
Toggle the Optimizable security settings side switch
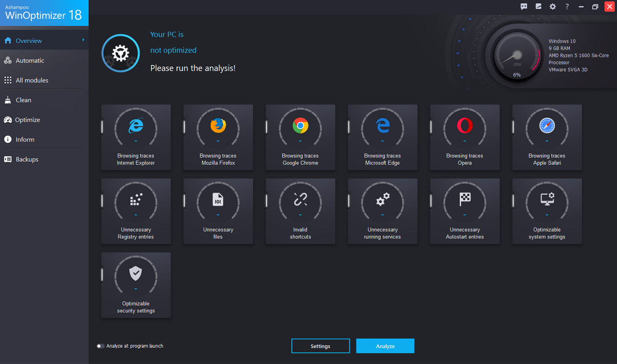[102, 275]
